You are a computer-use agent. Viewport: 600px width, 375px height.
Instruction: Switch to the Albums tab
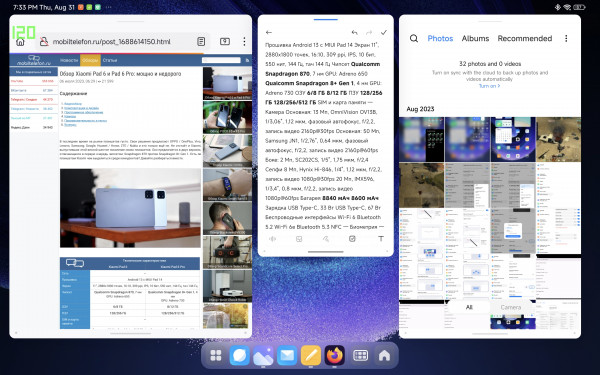pos(475,38)
